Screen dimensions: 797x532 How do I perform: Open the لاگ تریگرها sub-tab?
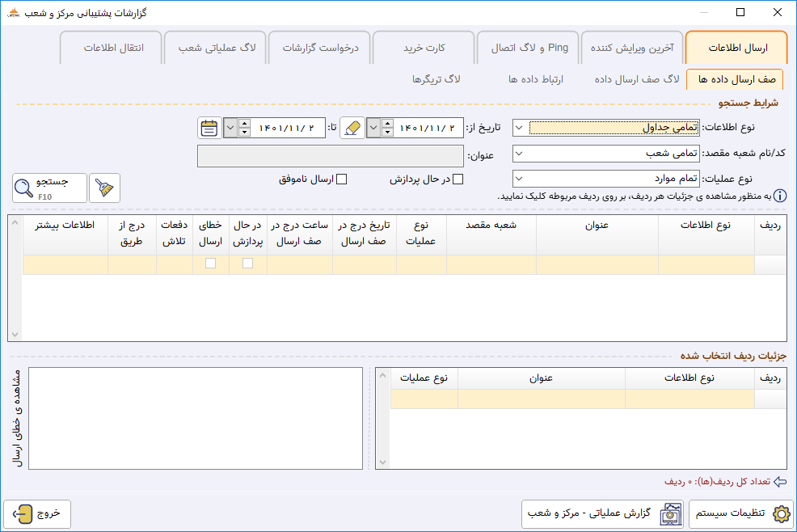[x=436, y=79]
